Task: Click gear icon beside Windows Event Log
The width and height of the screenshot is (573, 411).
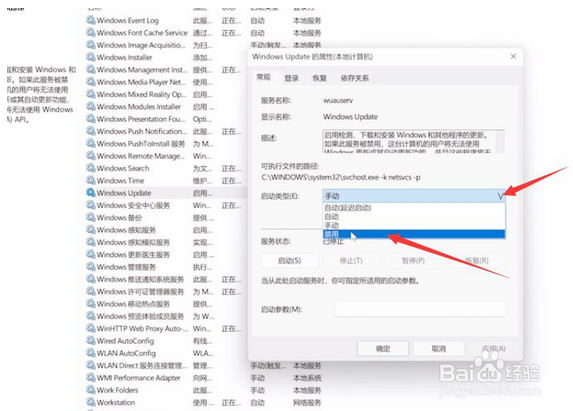Action: coord(91,20)
